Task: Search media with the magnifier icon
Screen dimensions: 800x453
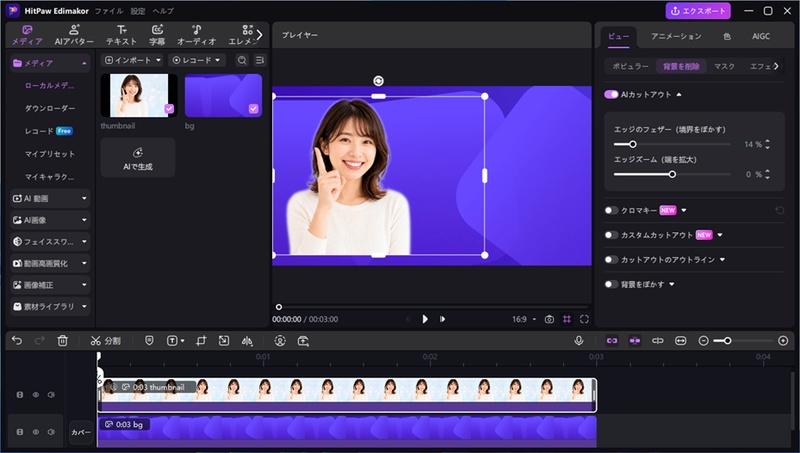Action: [x=242, y=60]
